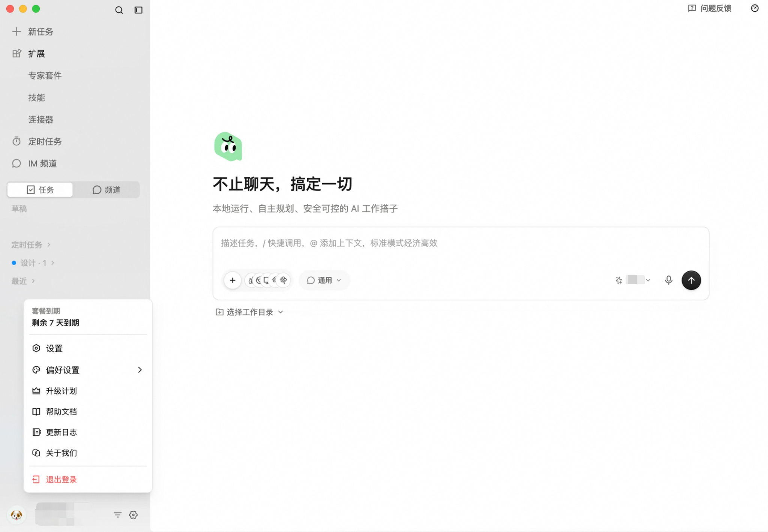Screen dimensions: 768x532
Task: Start voice input with microphone icon
Action: pyautogui.click(x=668, y=280)
